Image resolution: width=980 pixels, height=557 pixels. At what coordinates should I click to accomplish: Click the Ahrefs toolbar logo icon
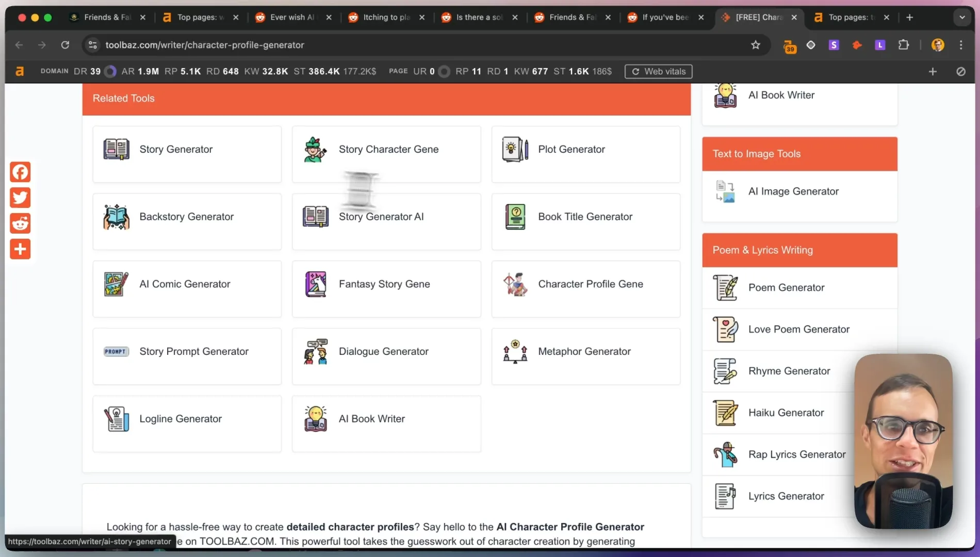point(20,71)
